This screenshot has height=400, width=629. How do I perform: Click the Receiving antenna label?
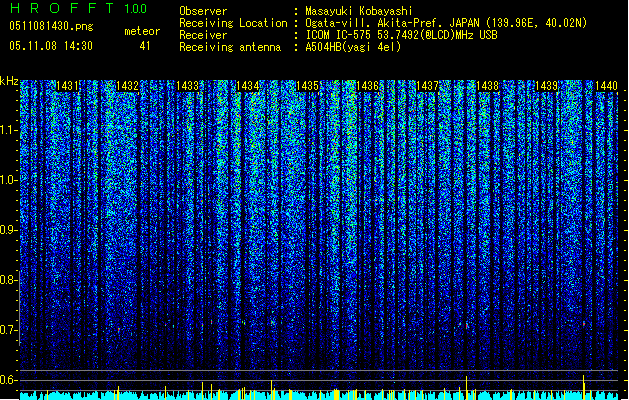230,47
